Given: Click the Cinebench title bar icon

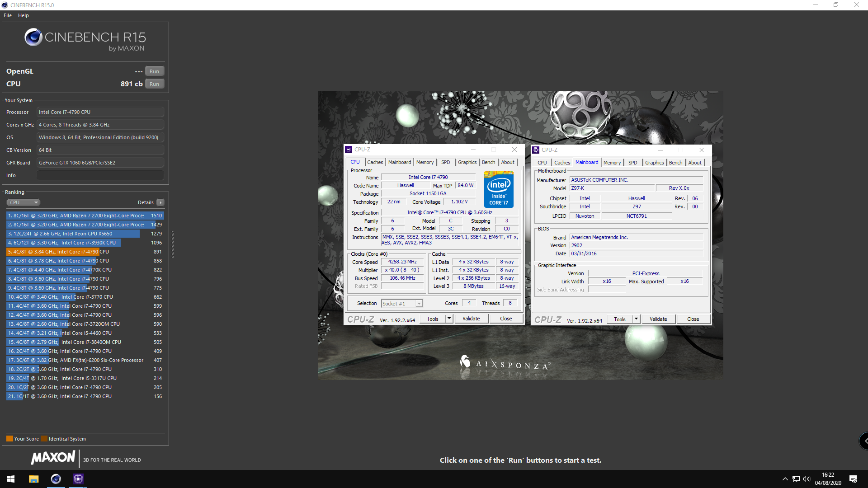Looking at the screenshot, I should point(5,5).
